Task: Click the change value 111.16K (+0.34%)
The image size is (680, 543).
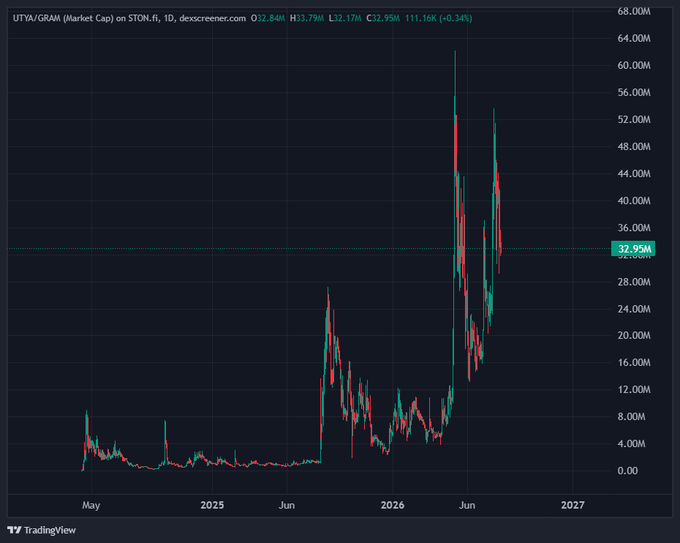Action: click(x=439, y=18)
